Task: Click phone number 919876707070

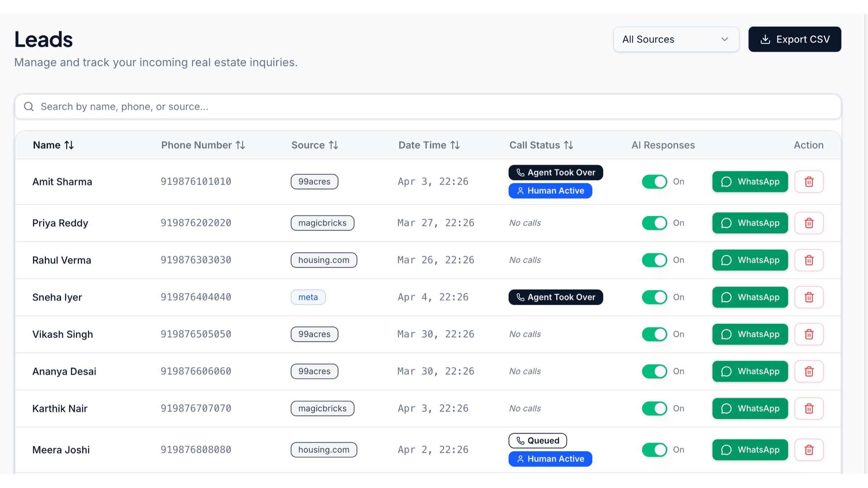Action: (x=196, y=408)
